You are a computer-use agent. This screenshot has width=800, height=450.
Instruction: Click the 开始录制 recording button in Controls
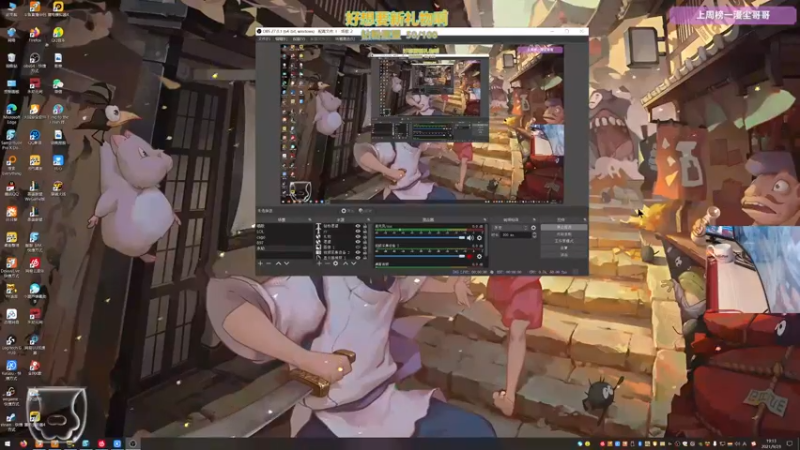pos(564,234)
